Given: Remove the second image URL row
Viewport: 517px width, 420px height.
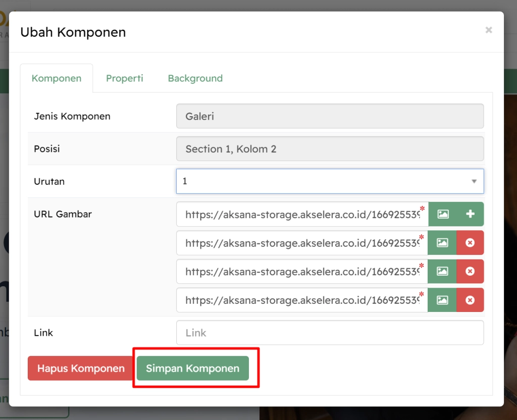Looking at the screenshot, I should (x=470, y=243).
